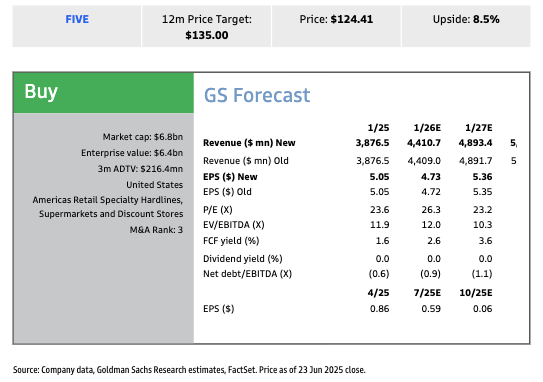Image resolution: width=543 pixels, height=382 pixels.
Task: Click the Dividend yield (%) row label
Action: tap(242, 259)
